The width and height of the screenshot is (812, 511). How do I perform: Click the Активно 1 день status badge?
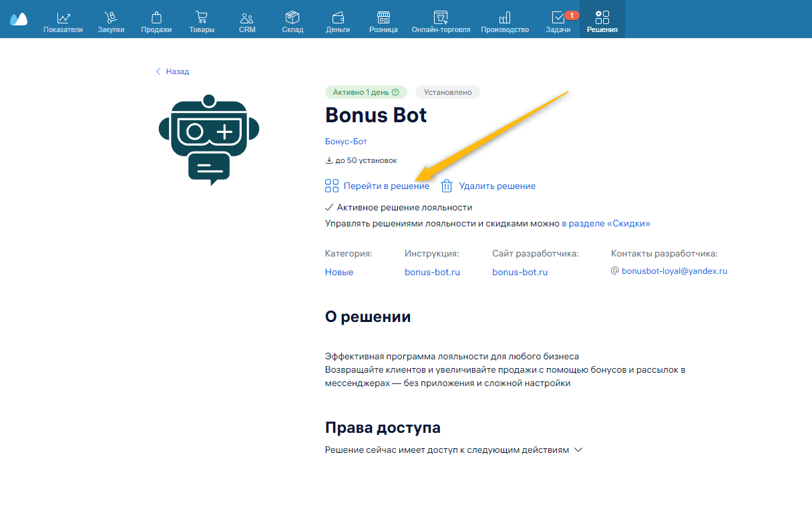coord(365,92)
